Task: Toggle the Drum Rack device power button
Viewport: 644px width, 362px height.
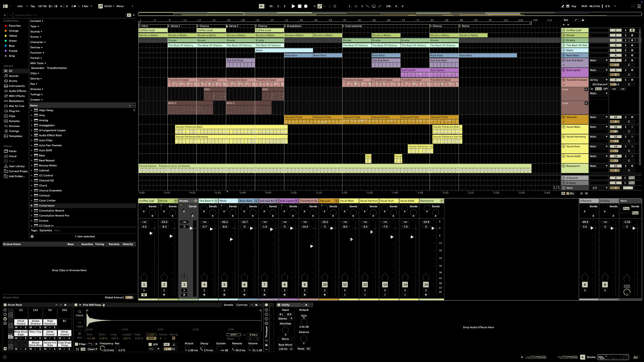Action: pos(5,305)
